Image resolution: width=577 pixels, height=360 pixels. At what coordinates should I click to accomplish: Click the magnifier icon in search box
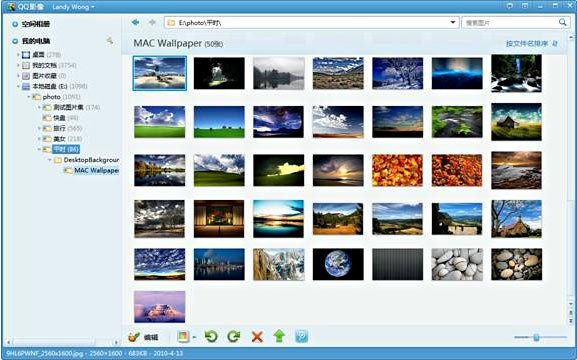pyautogui.click(x=563, y=22)
